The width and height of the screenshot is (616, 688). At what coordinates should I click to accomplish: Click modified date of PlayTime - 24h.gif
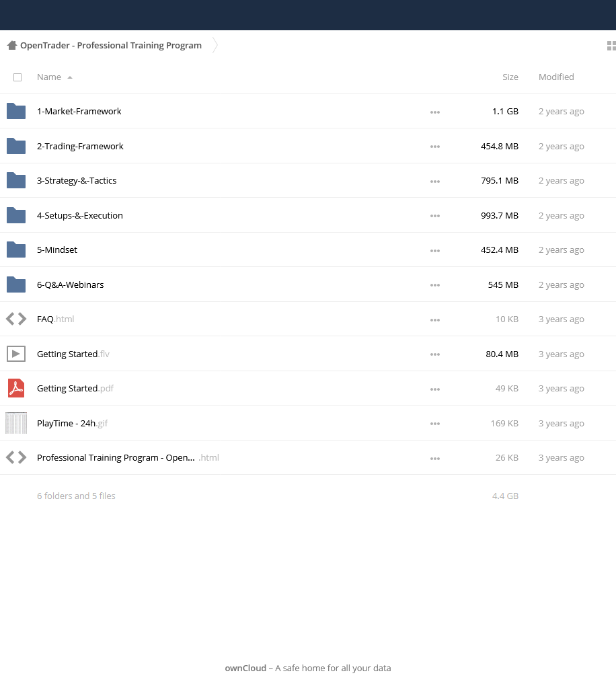(x=561, y=424)
